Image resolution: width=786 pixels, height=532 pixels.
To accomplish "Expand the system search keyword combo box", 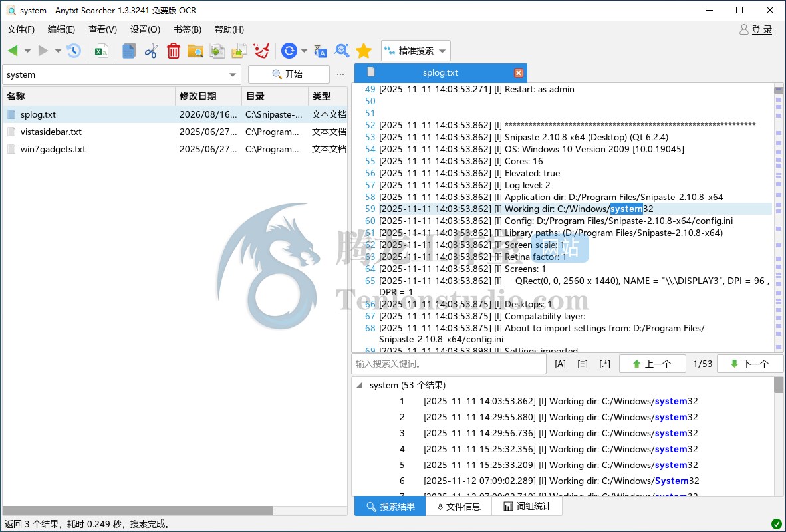I will (x=233, y=74).
